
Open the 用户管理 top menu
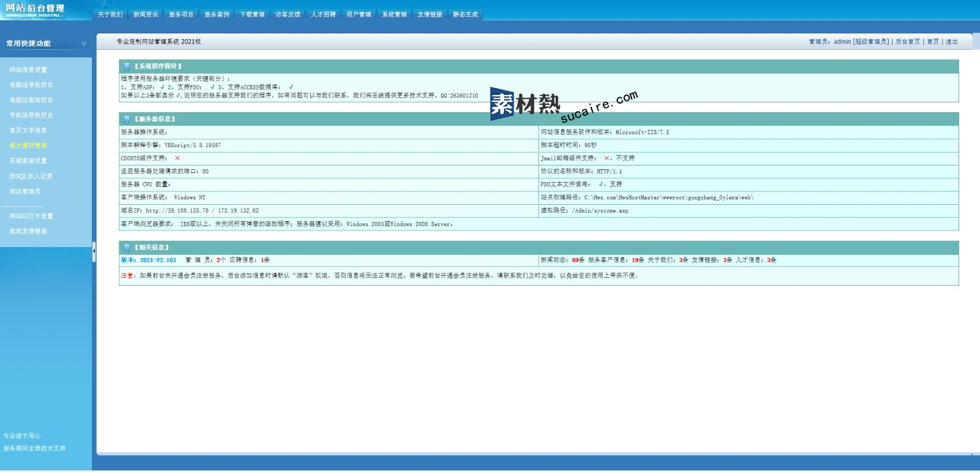[x=359, y=14]
